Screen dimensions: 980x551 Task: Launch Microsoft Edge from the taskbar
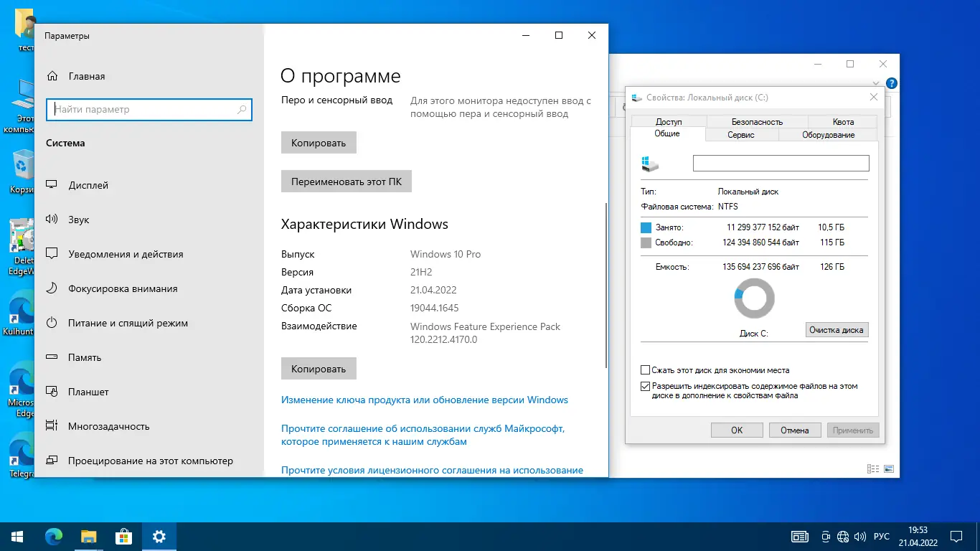click(x=53, y=537)
